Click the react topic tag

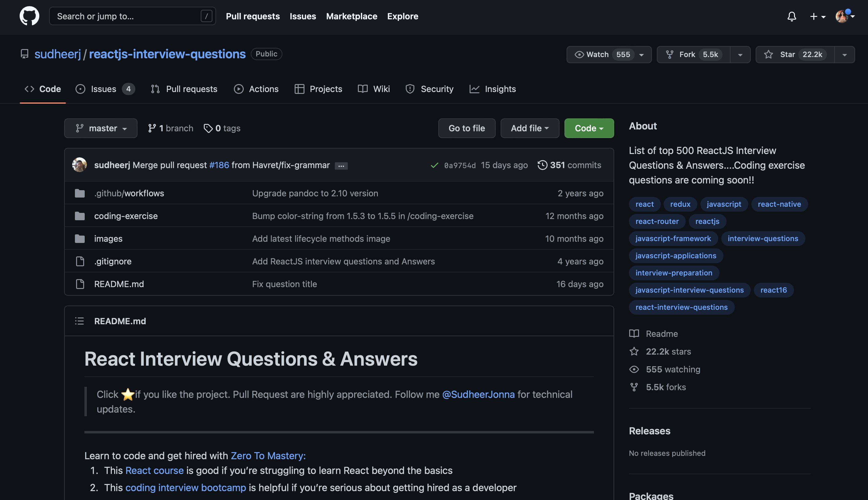tap(644, 204)
